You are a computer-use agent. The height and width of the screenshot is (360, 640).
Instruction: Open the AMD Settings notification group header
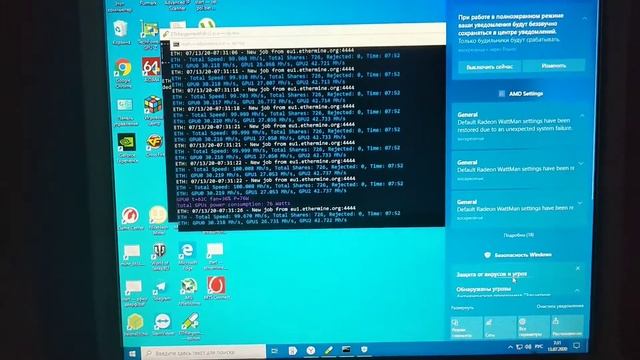point(521,93)
